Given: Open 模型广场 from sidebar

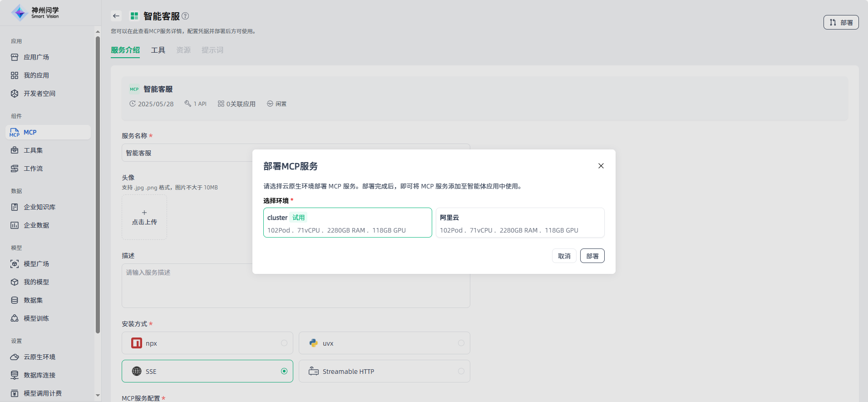Looking at the screenshot, I should click(36, 264).
